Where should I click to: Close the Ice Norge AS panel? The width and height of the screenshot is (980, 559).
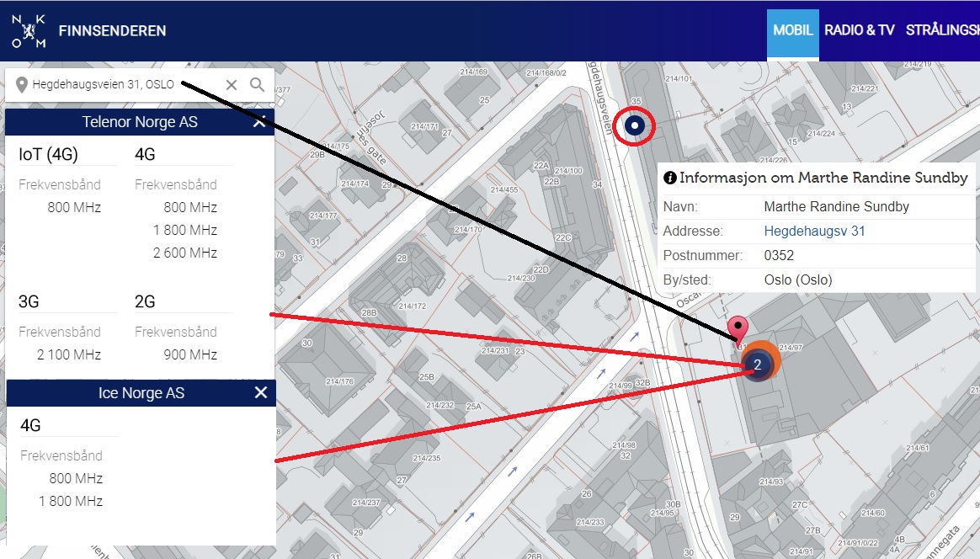tap(261, 392)
